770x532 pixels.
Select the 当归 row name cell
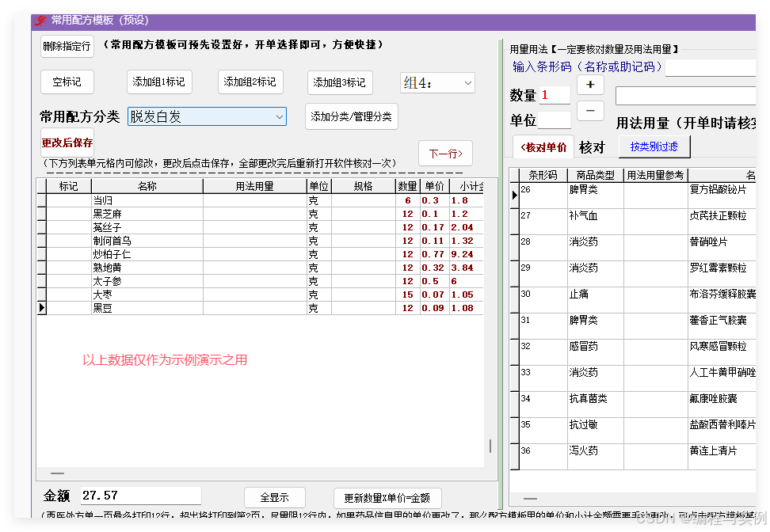click(147, 200)
